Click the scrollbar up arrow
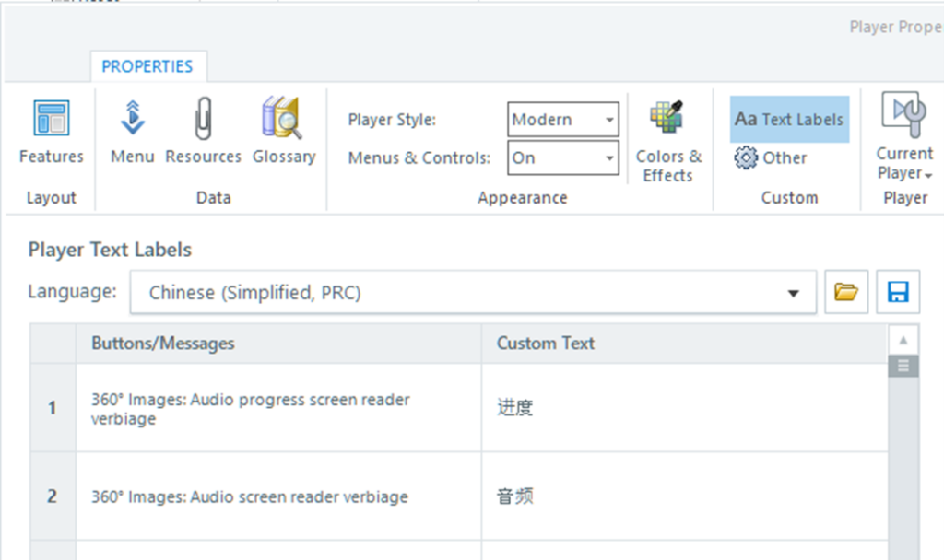This screenshot has height=560, width=944. click(903, 339)
